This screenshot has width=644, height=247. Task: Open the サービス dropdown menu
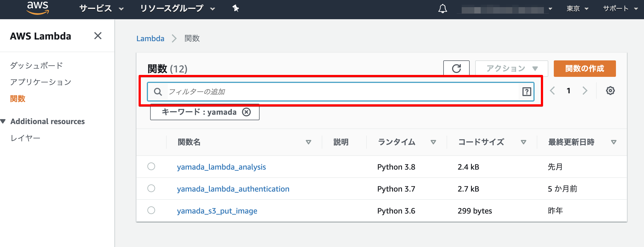101,9
